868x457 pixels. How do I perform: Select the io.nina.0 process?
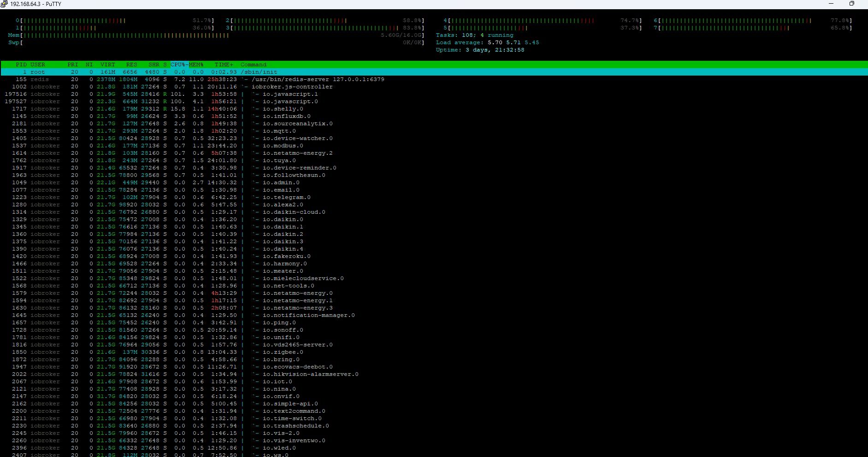[x=434, y=389]
